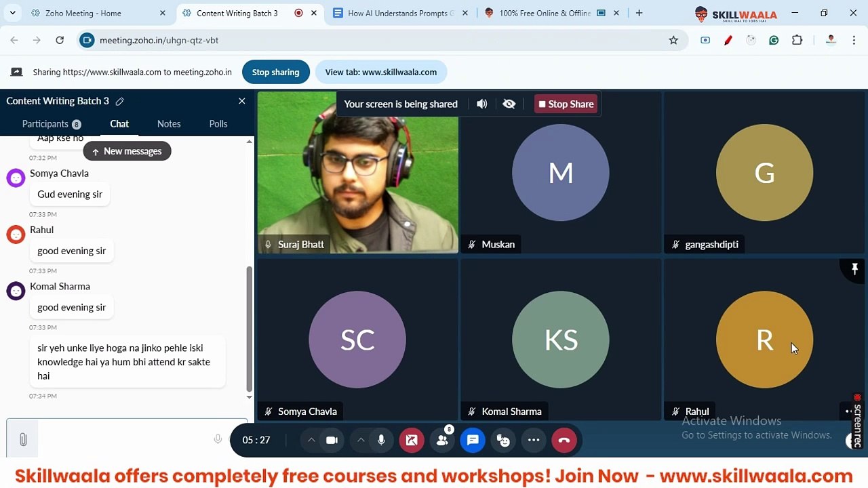Select the Chat tab

click(119, 124)
